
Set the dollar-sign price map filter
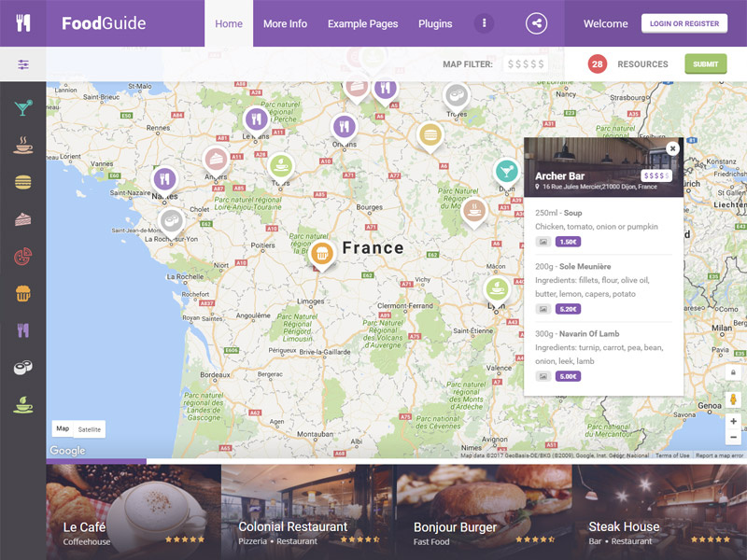coord(526,64)
